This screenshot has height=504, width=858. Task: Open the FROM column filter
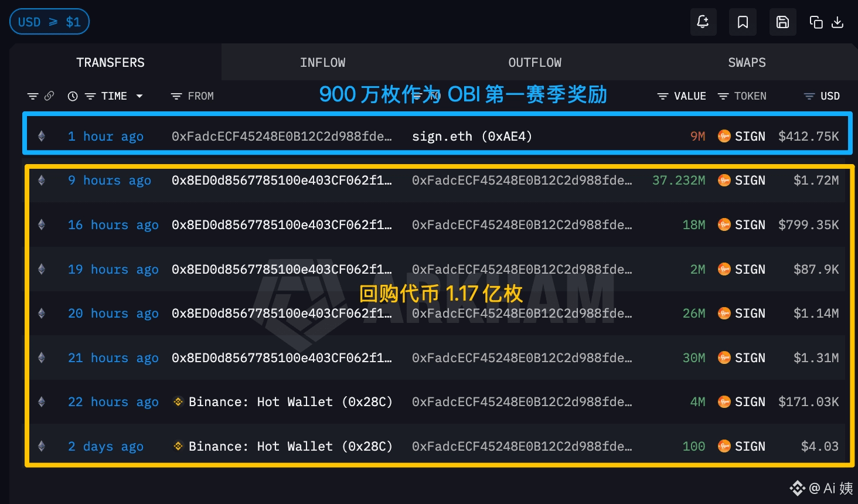point(176,96)
